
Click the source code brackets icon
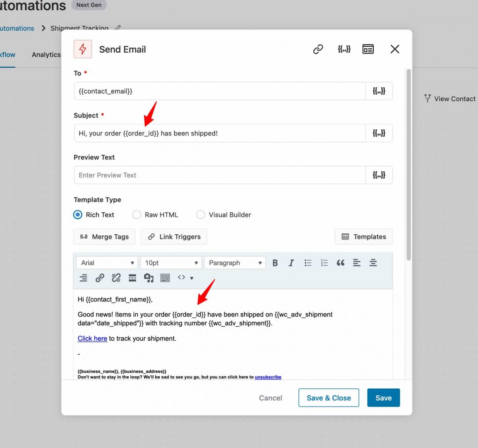click(x=182, y=277)
